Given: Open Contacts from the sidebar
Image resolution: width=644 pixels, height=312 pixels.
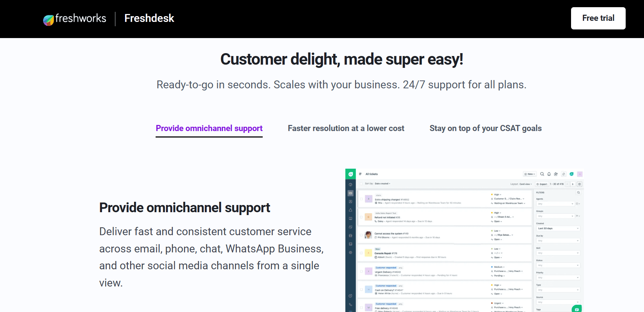Looking at the screenshot, I should point(350,201).
